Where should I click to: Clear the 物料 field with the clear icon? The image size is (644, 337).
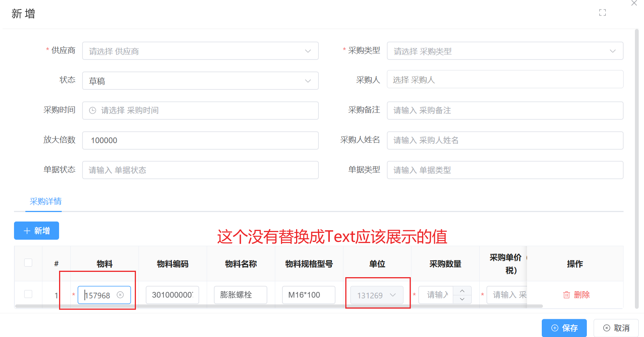tap(120, 295)
